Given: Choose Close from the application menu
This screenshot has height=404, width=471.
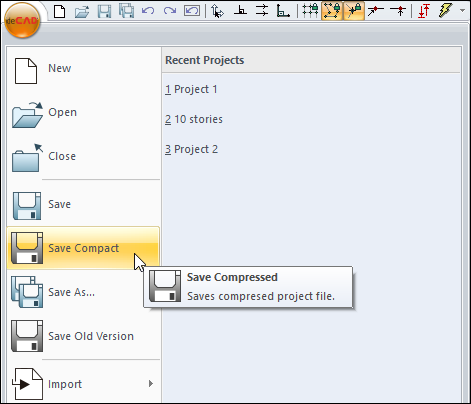Looking at the screenshot, I should [83, 157].
